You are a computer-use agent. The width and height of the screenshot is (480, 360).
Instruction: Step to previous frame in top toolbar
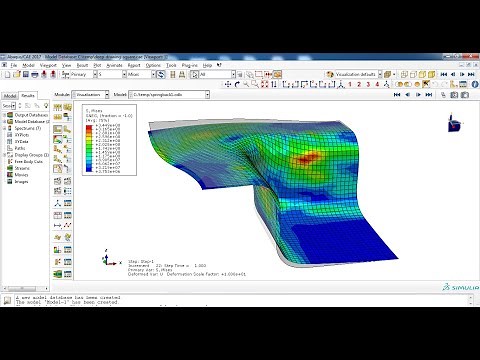(453, 74)
